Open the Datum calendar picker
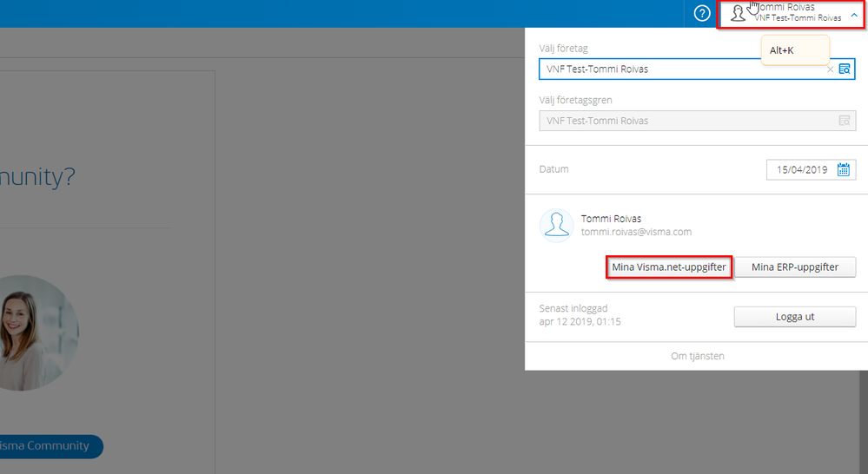868x474 pixels. [x=843, y=170]
